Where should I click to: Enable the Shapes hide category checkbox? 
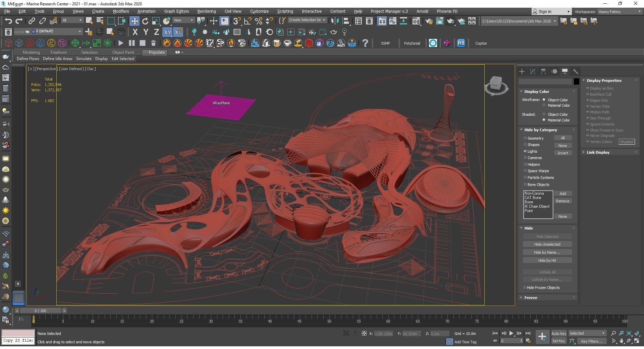525,145
